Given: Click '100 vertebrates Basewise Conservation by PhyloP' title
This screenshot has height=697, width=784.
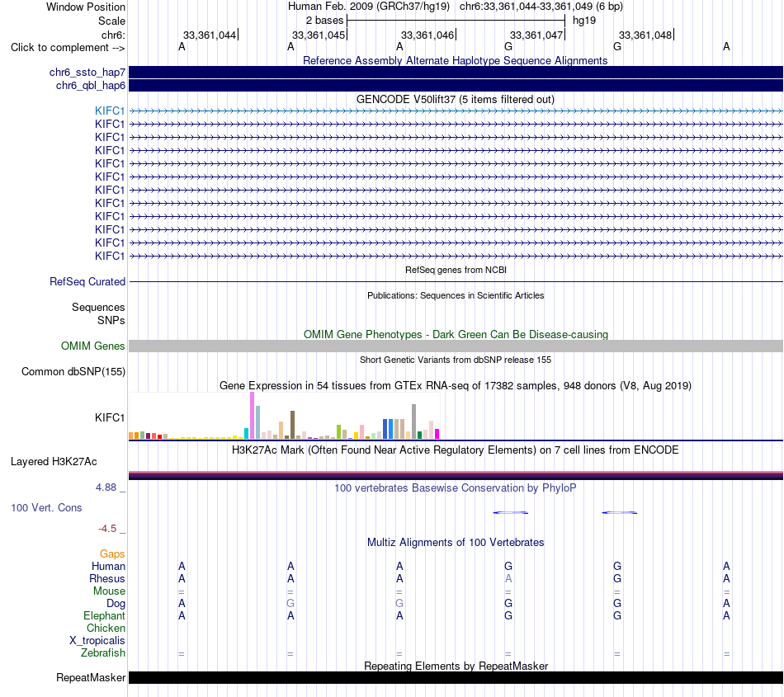Looking at the screenshot, I should click(455, 487).
